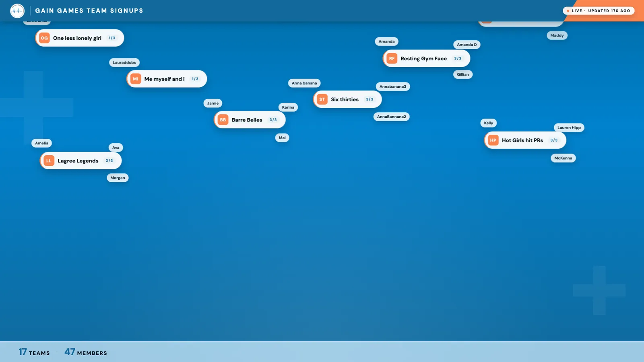Select member chip AnnaBannana2
644x362 pixels.
point(392,117)
